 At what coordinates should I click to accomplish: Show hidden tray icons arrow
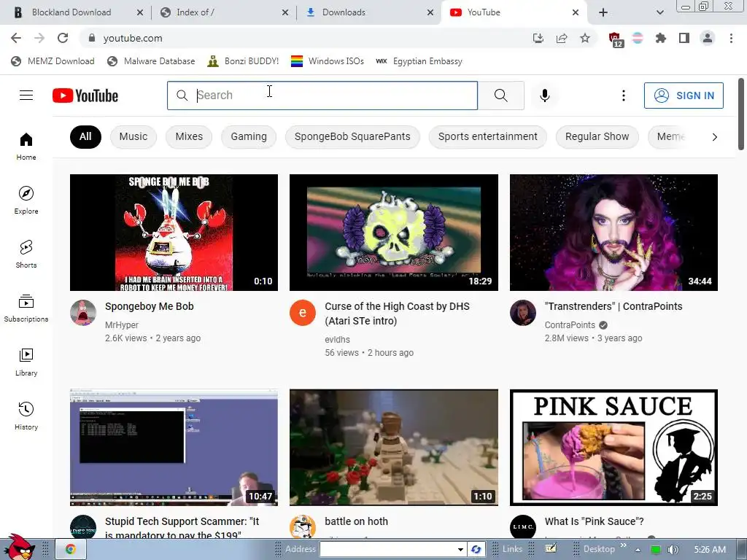[638, 550]
